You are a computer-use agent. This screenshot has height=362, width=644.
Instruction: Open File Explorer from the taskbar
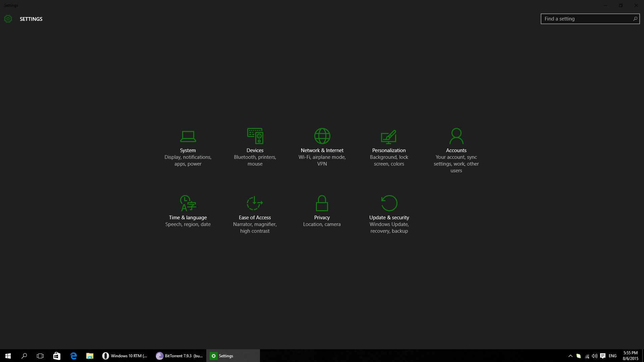click(90, 356)
